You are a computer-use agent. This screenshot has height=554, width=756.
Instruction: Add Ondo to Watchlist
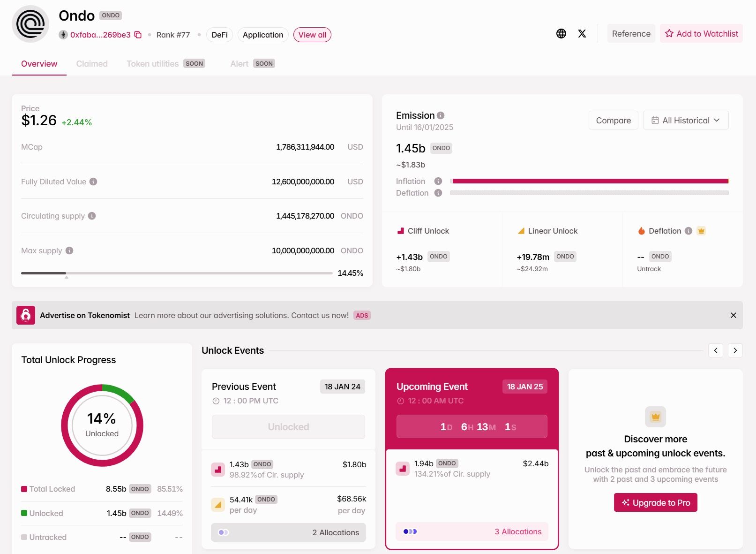701,33
